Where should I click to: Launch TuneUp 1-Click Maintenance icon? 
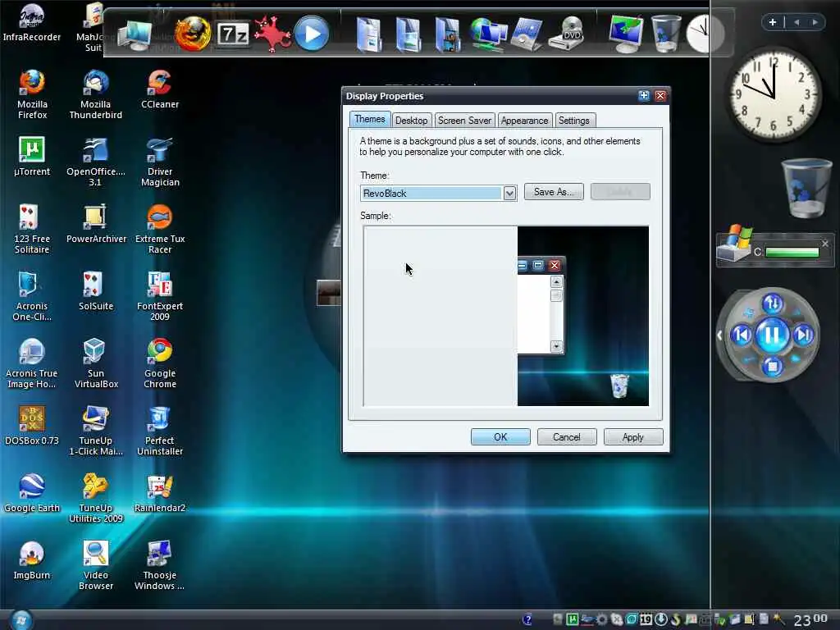pyautogui.click(x=95, y=430)
